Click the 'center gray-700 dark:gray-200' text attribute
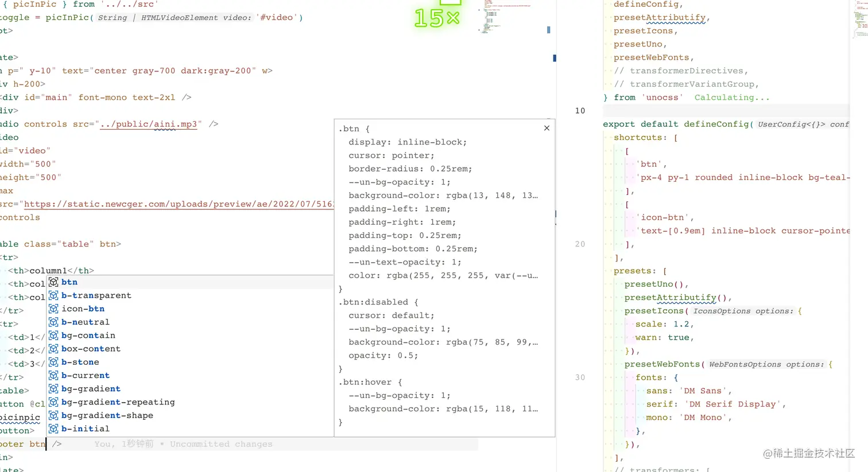Image resolution: width=868 pixels, height=472 pixels. (173, 71)
